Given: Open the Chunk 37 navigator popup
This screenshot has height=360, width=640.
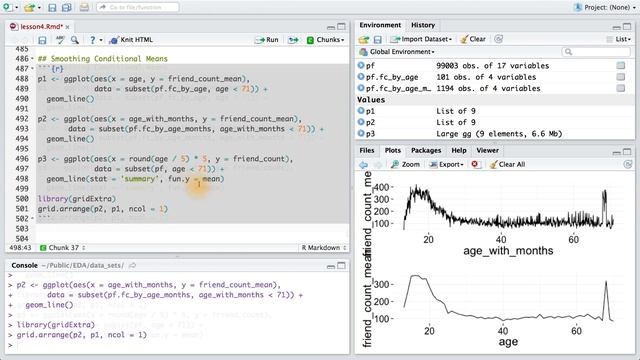Looking at the screenshot, I should click(63, 248).
